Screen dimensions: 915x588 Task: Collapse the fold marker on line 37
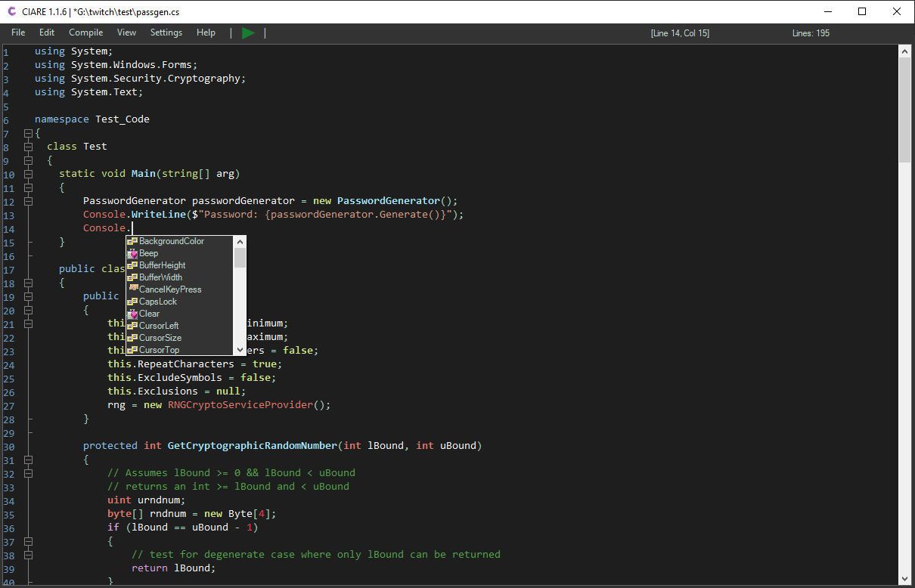pyautogui.click(x=28, y=541)
